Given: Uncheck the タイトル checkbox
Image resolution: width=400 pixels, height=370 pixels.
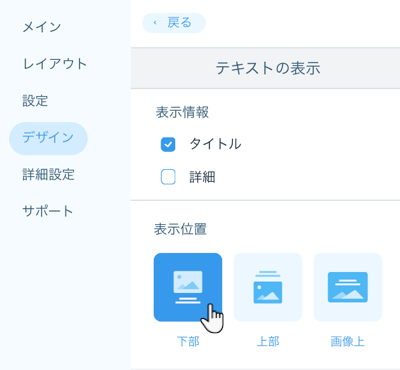Looking at the screenshot, I should pyautogui.click(x=168, y=145).
